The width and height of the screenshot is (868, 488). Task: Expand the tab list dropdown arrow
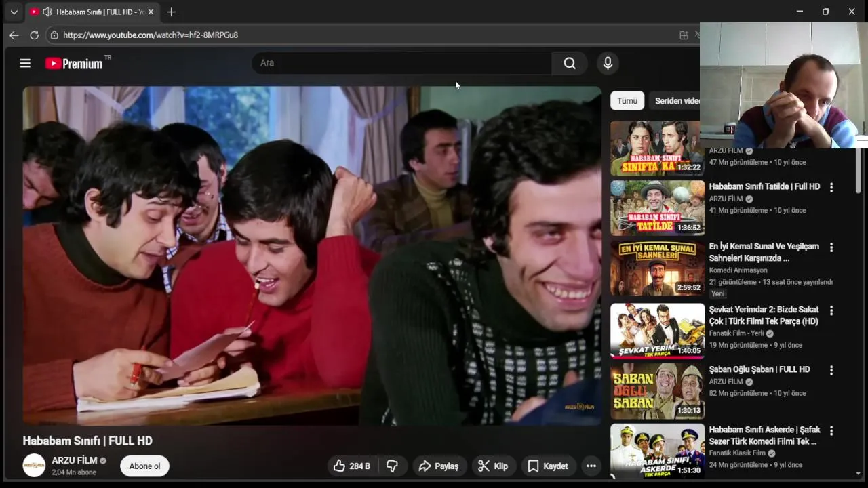14,12
